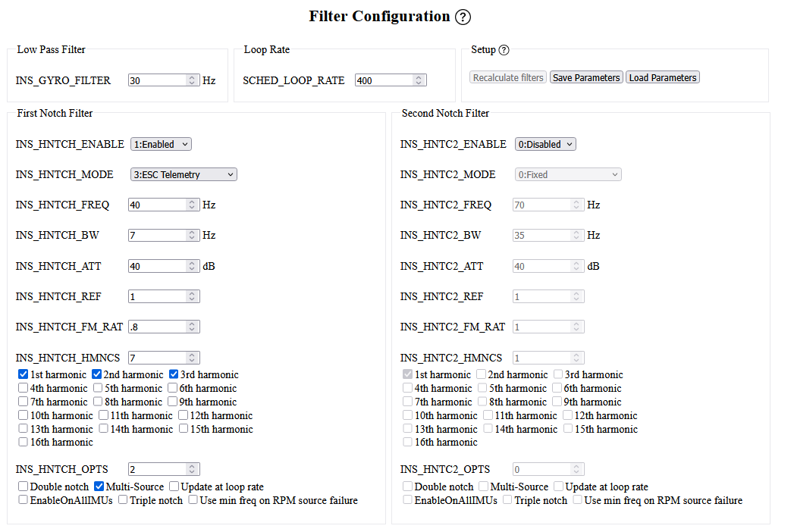This screenshot has width=794, height=532.
Task: Disable the Multi-Source option for first notch
Action: tap(99, 487)
